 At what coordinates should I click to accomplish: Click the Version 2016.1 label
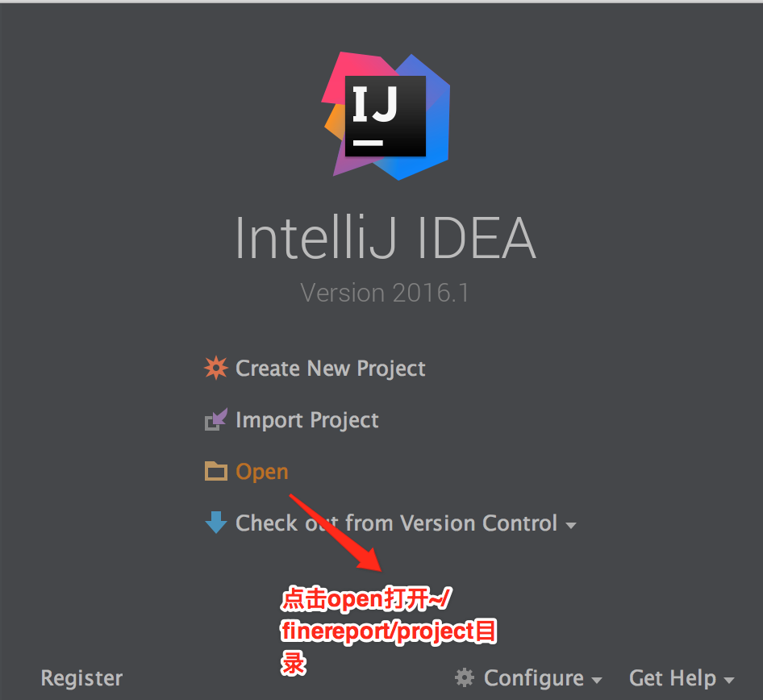(385, 293)
